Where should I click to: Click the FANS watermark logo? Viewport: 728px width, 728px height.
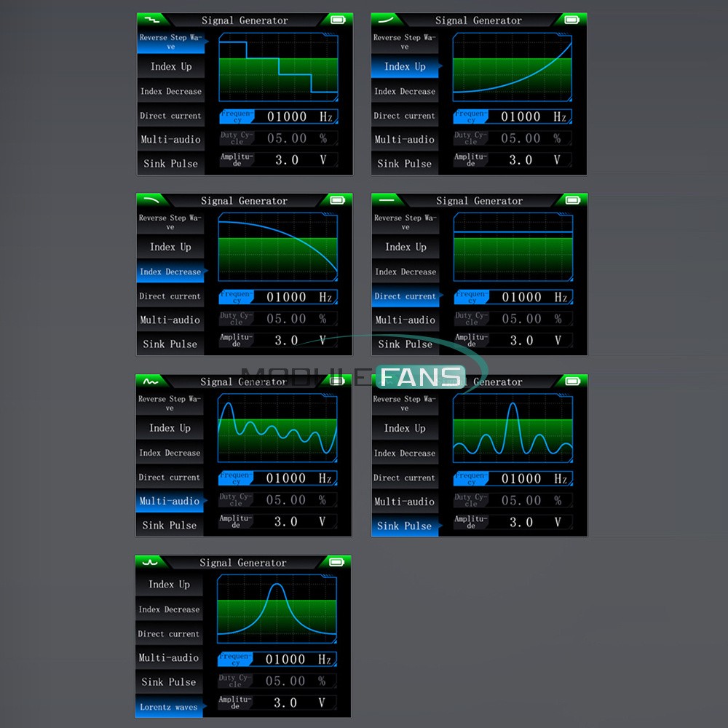[x=421, y=377]
